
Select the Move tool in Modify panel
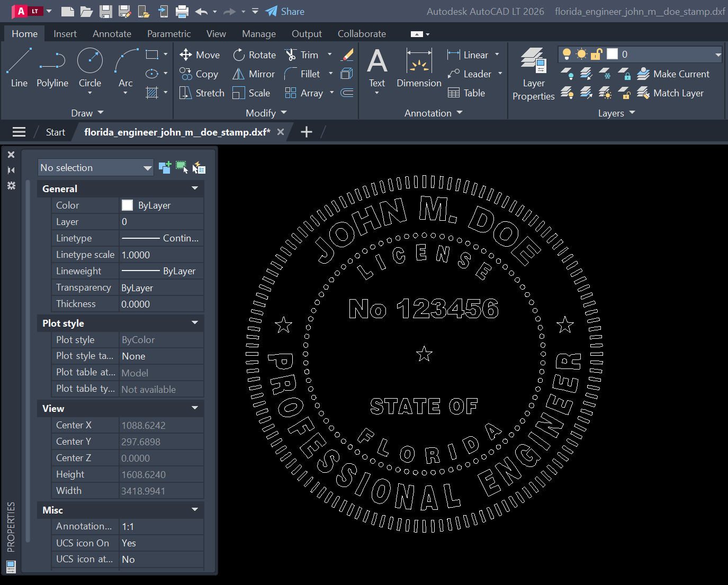[200, 55]
